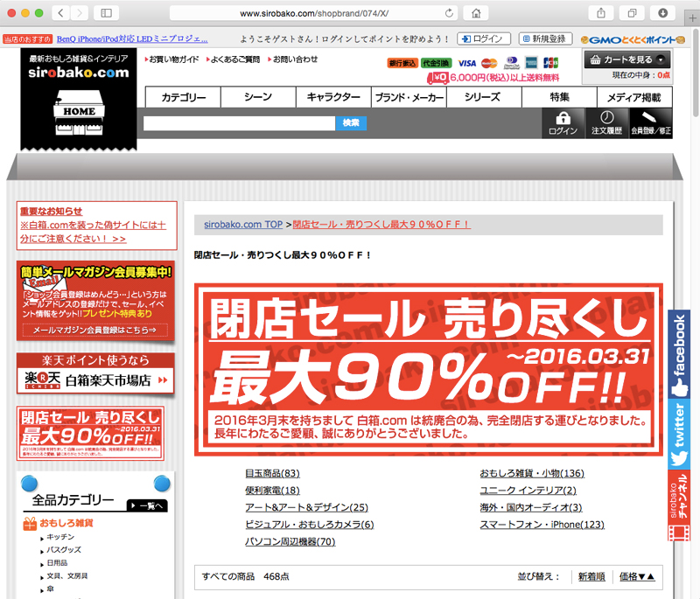The width and height of the screenshot is (700, 599).
Task: Open the 白箱楽天市場店 banner
Action: point(95,373)
